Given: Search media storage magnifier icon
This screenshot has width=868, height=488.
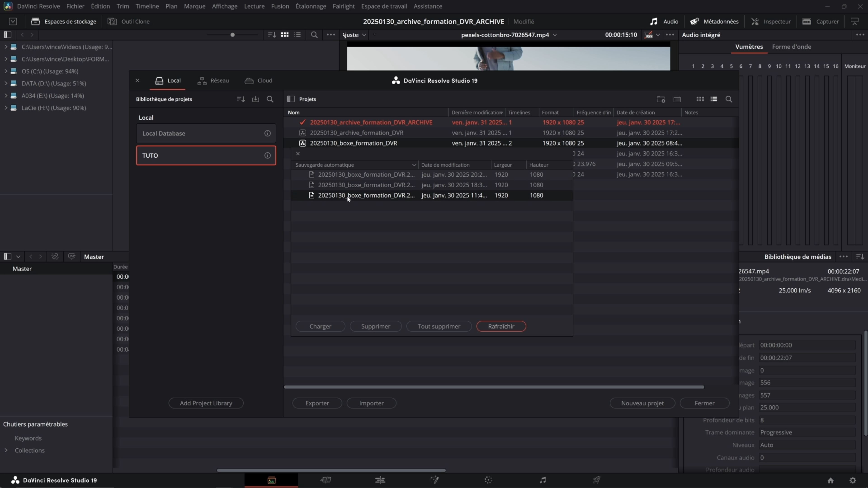Looking at the screenshot, I should coord(314,35).
